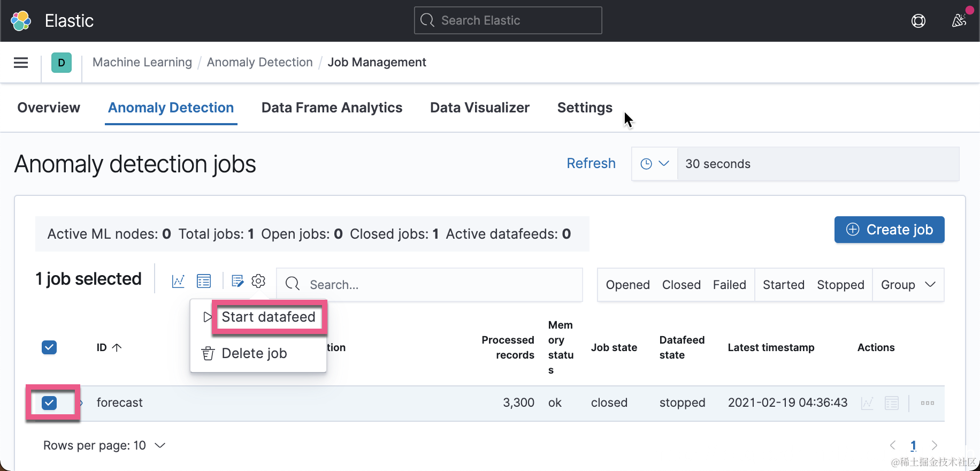This screenshot has width=980, height=471.
Task: Open the forecast row actions ellipsis
Action: [x=928, y=403]
